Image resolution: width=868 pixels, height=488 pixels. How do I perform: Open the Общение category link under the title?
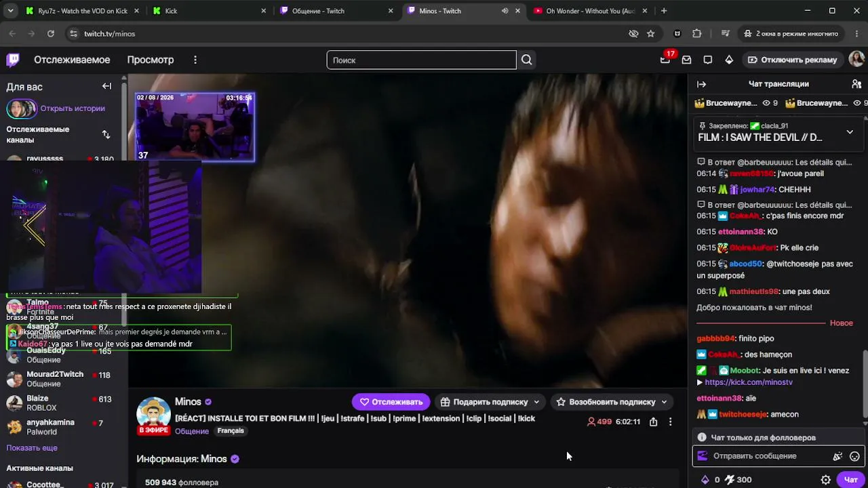(192, 431)
